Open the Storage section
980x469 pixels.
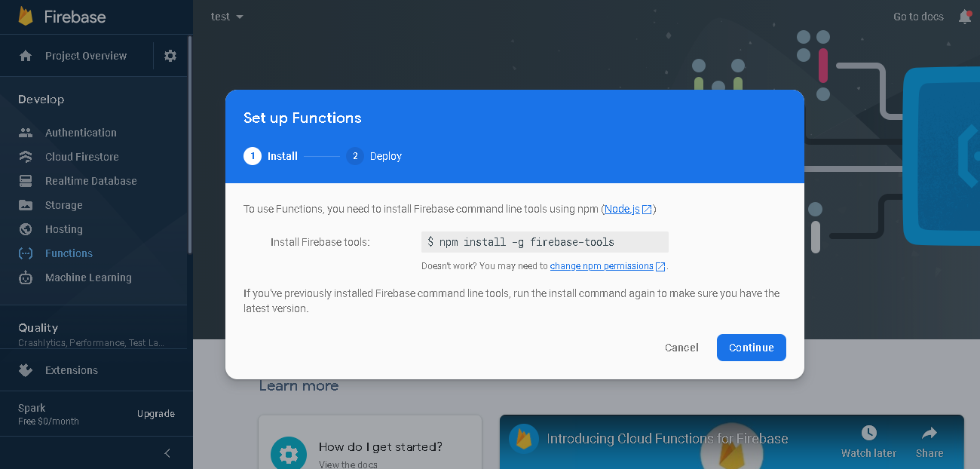pyautogui.click(x=64, y=204)
